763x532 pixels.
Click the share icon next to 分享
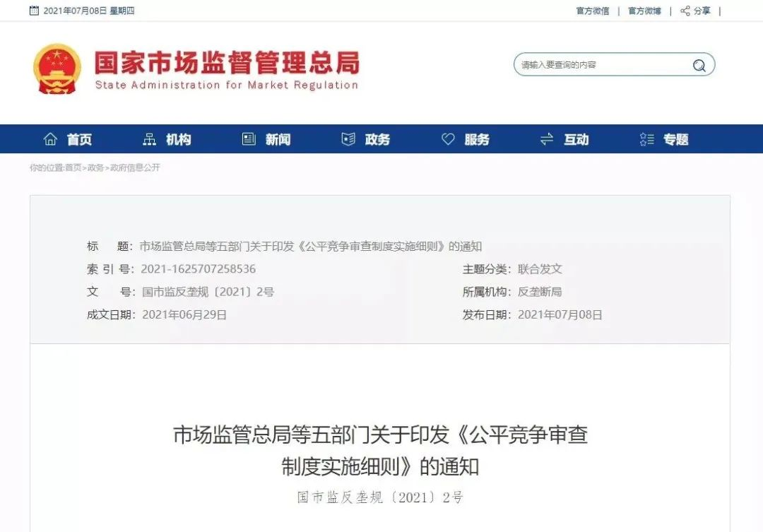click(x=685, y=11)
